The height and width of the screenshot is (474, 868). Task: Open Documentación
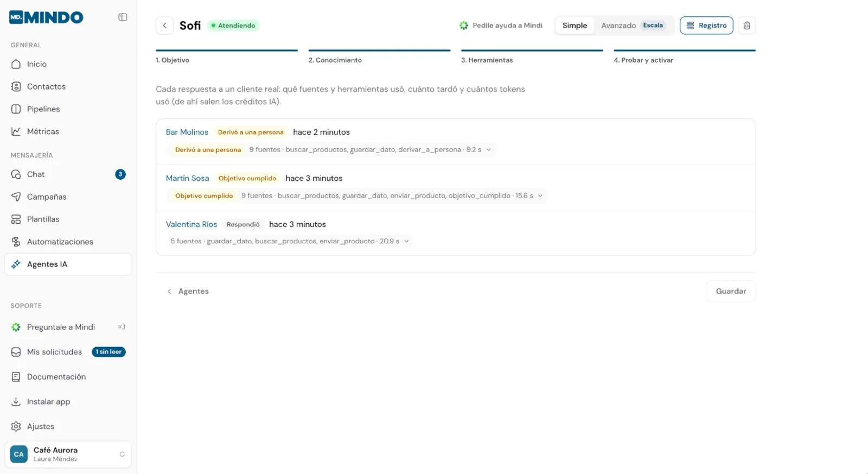[x=68, y=377]
